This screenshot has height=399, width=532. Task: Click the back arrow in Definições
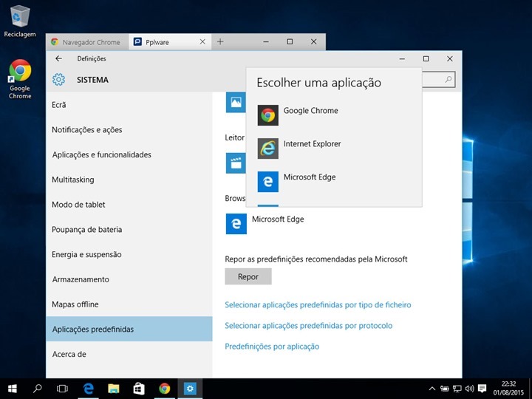tap(59, 58)
